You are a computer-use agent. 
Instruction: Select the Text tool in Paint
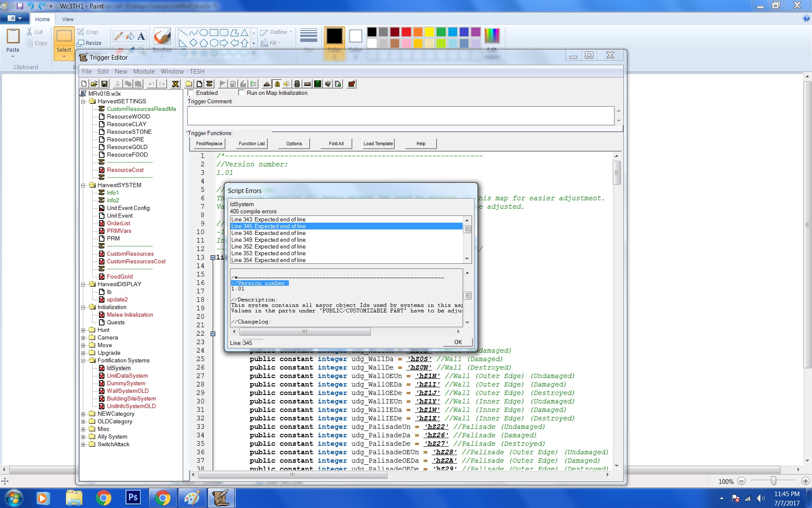pos(141,36)
